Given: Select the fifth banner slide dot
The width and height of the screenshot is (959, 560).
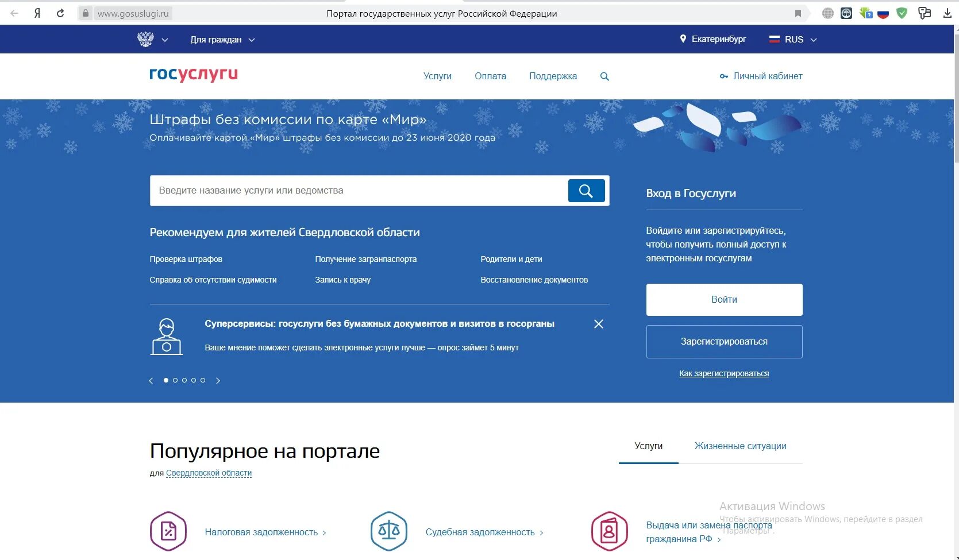Looking at the screenshot, I should click(203, 380).
